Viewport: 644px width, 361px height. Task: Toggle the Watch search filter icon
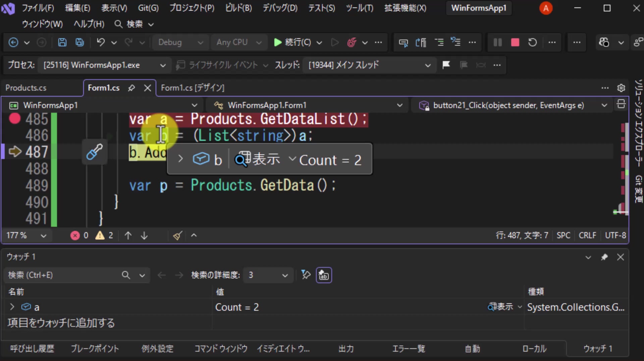(x=306, y=275)
